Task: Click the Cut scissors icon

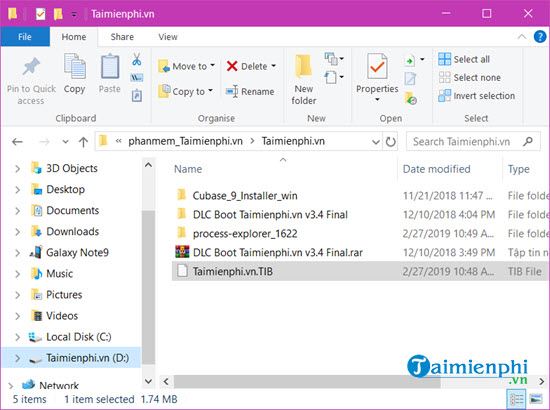Action: (136, 59)
